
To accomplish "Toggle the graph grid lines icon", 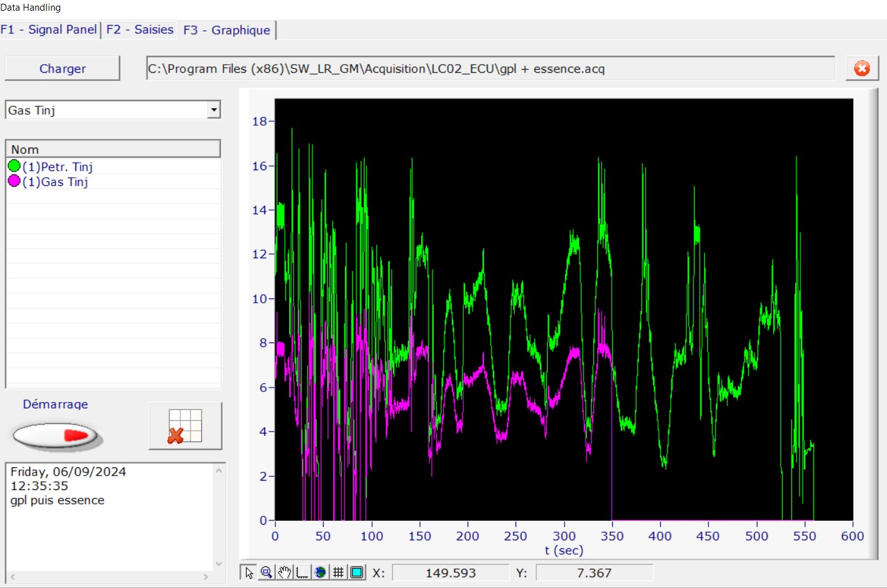I will pos(338,572).
